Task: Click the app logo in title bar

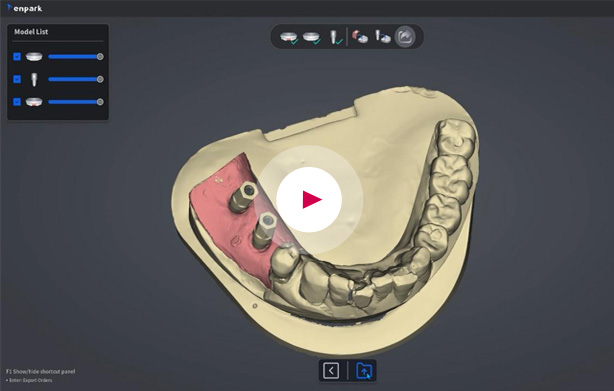Action: click(x=24, y=8)
